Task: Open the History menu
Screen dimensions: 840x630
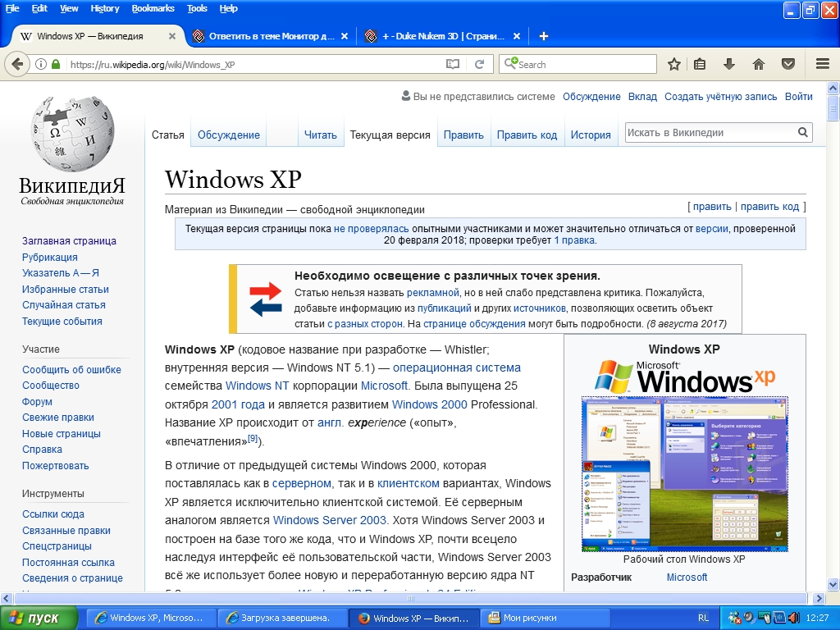Action: pyautogui.click(x=104, y=8)
